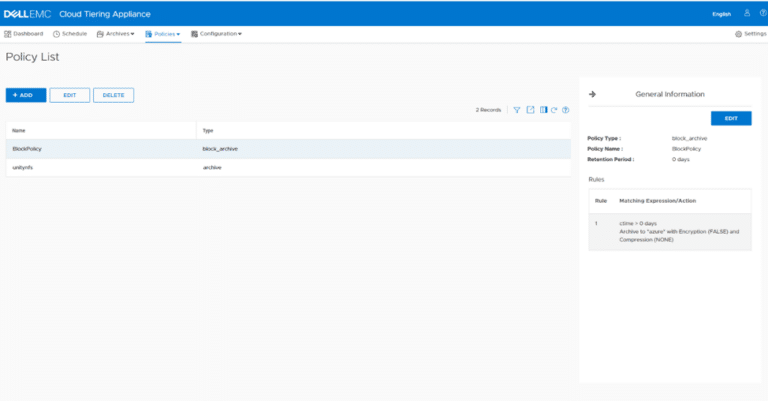Image resolution: width=768 pixels, height=401 pixels.
Task: Click the Rules section label
Action: (x=596, y=180)
